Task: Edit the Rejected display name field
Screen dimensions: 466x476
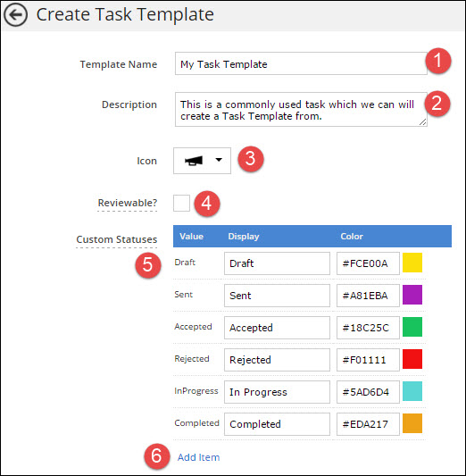Action: (277, 360)
